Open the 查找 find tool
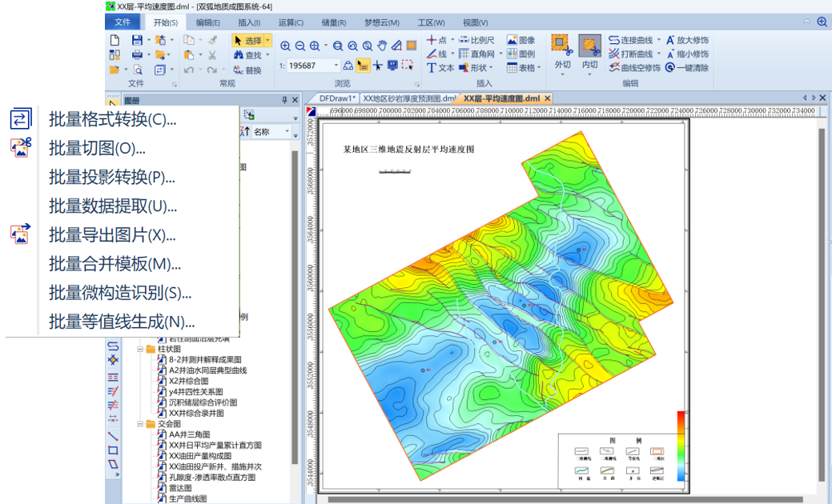This screenshot has height=504, width=832. tap(247, 55)
